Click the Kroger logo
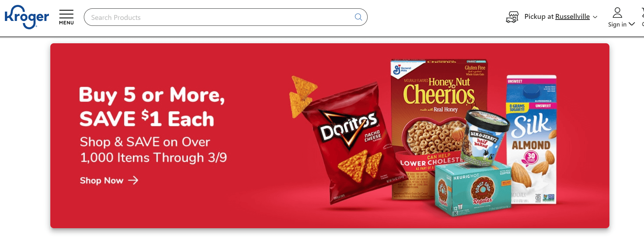The height and width of the screenshot is (246, 644). pos(27,17)
